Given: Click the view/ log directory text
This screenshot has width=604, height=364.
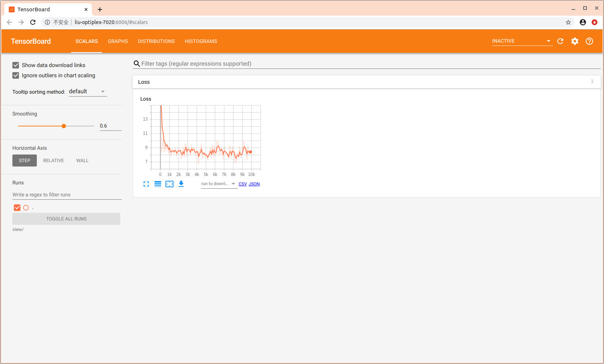Looking at the screenshot, I should click(x=18, y=230).
